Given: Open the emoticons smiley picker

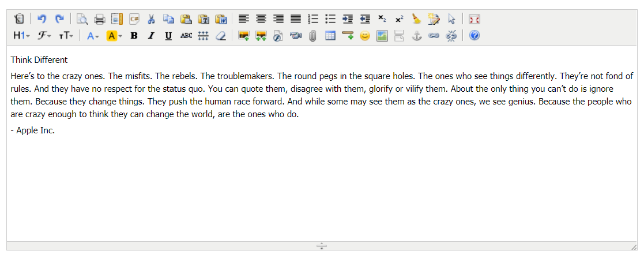Looking at the screenshot, I should coord(365,36).
